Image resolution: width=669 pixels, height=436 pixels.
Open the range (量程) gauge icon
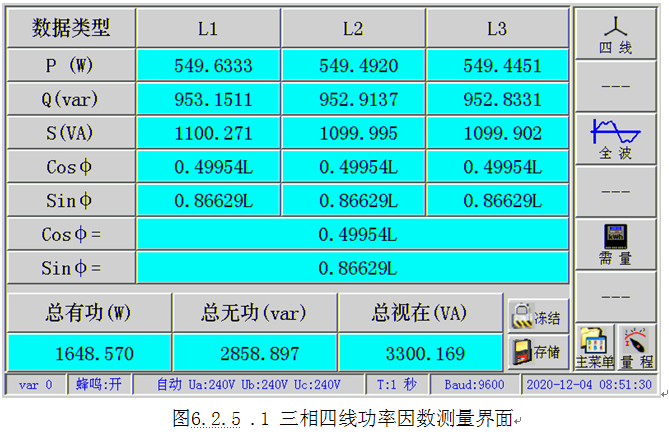point(637,347)
